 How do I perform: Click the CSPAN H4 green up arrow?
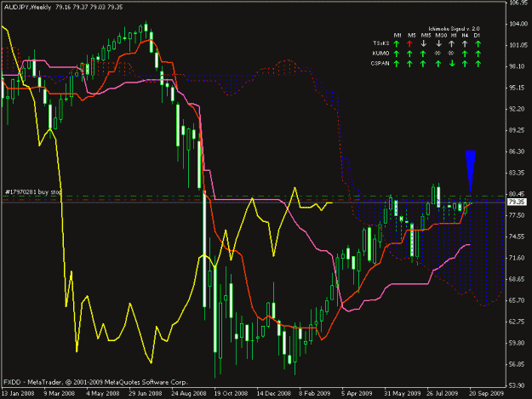click(x=465, y=64)
